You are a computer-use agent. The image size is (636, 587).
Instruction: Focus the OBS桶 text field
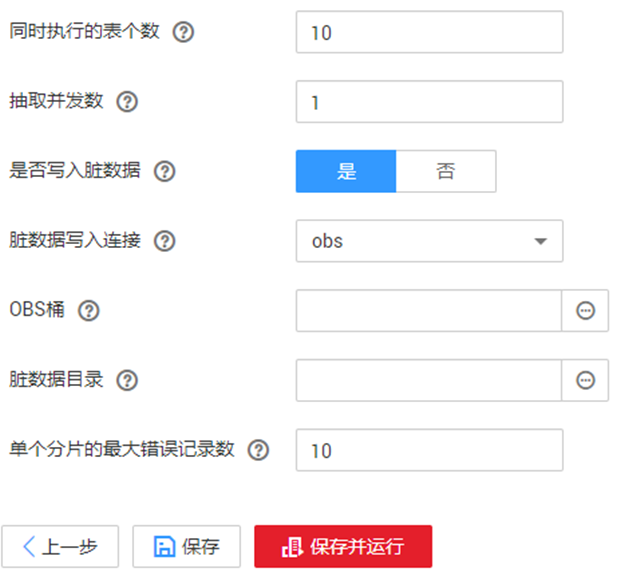428,311
